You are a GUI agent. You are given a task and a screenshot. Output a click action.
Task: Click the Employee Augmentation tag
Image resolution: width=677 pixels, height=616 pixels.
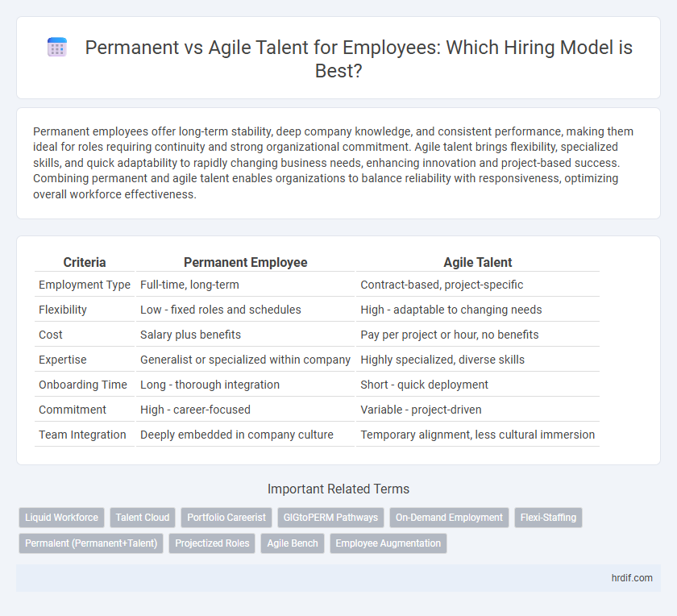[388, 543]
